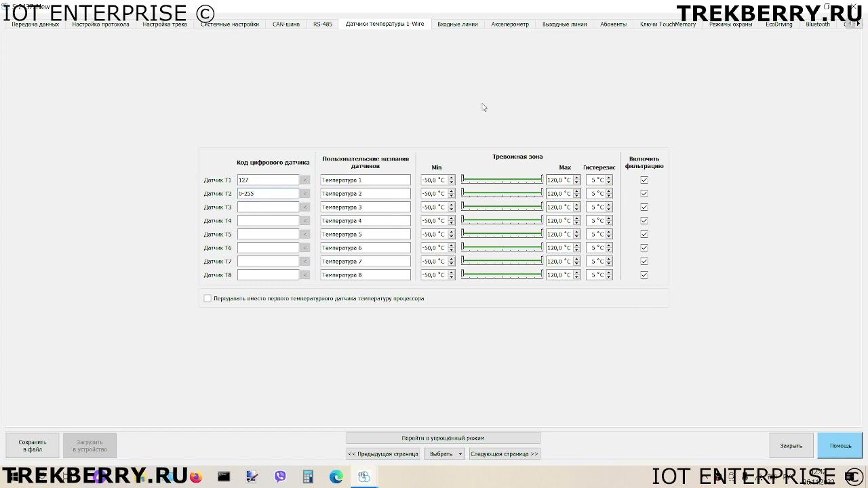
Task: Click 'Перейти в упрощённый режим' button
Action: pos(443,438)
